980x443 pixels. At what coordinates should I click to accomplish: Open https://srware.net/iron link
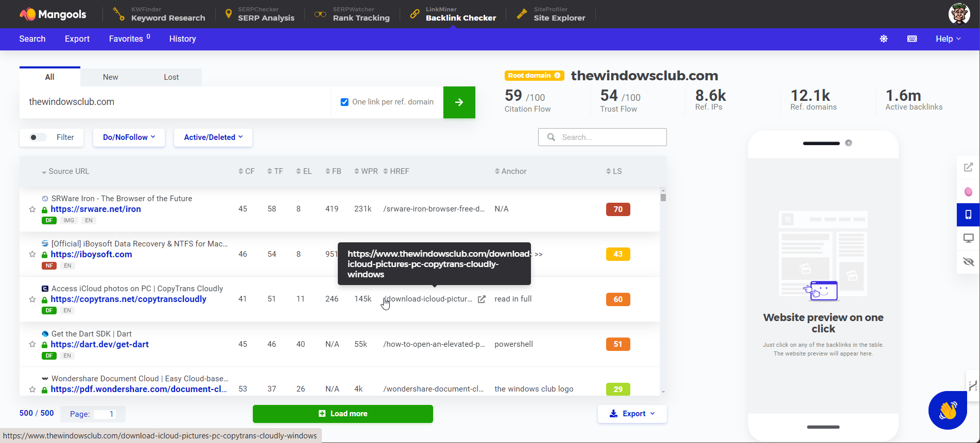tap(96, 209)
